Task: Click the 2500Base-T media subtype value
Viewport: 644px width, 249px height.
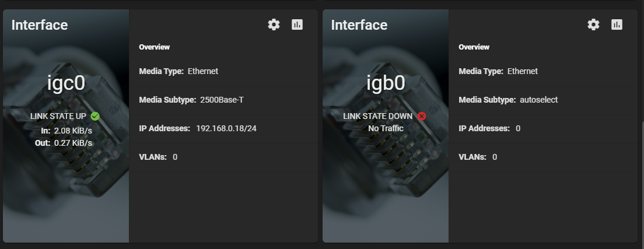Action: (x=222, y=100)
